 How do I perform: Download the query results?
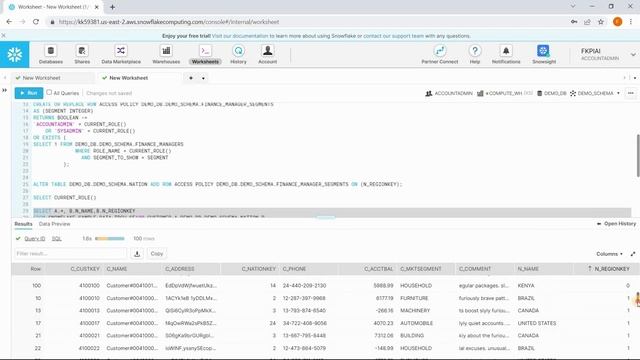(137, 254)
